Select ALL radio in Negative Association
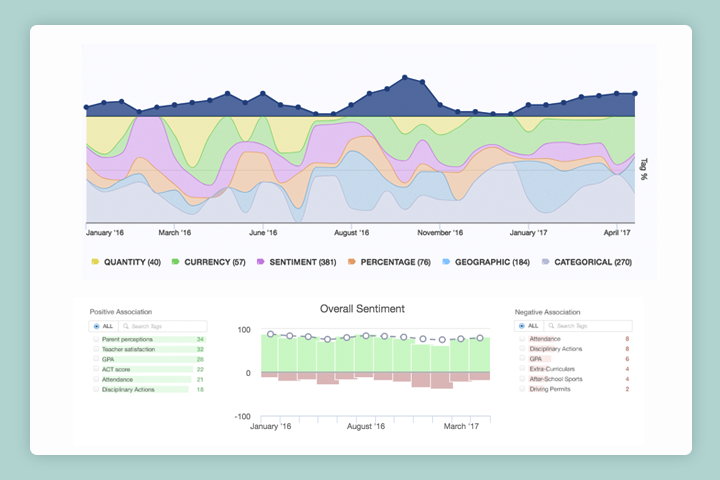 521,326
